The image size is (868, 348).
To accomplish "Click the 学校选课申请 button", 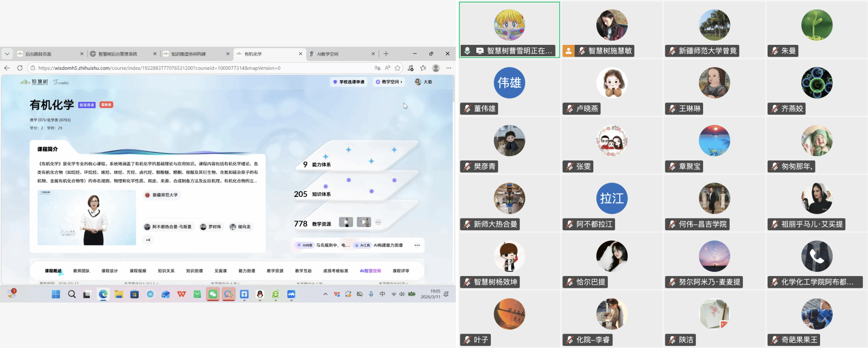I will [348, 82].
